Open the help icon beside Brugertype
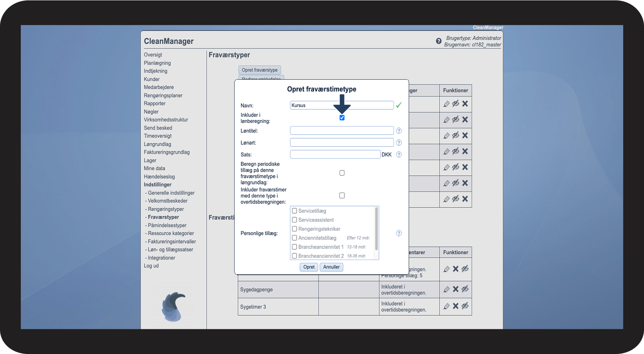 pos(438,41)
